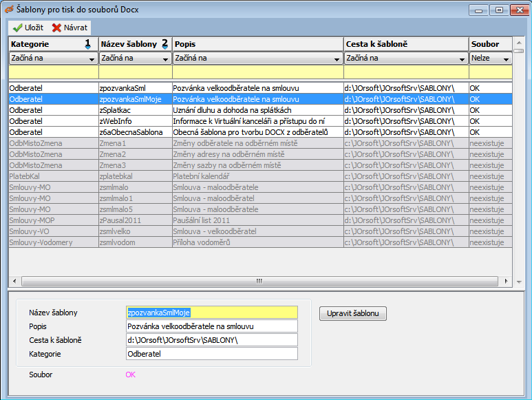This screenshot has width=532, height=400.
Task: Click the horizontal scrollbar thumb under table
Action: pyautogui.click(x=259, y=282)
